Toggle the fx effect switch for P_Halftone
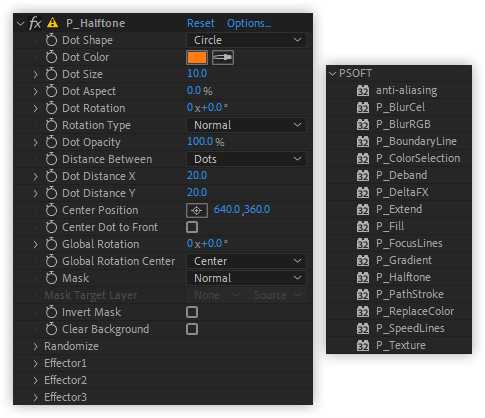Viewport: 485px width, 418px height. (x=35, y=23)
